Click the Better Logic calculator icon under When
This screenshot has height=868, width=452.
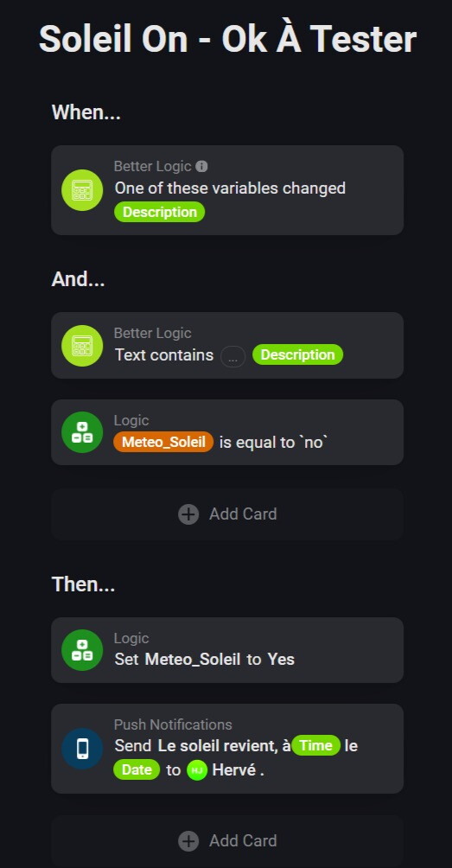82,190
